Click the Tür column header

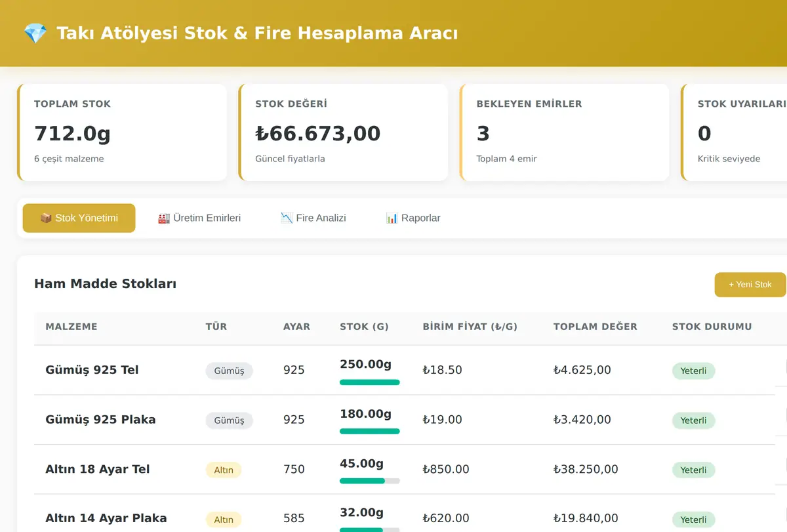pos(216,327)
